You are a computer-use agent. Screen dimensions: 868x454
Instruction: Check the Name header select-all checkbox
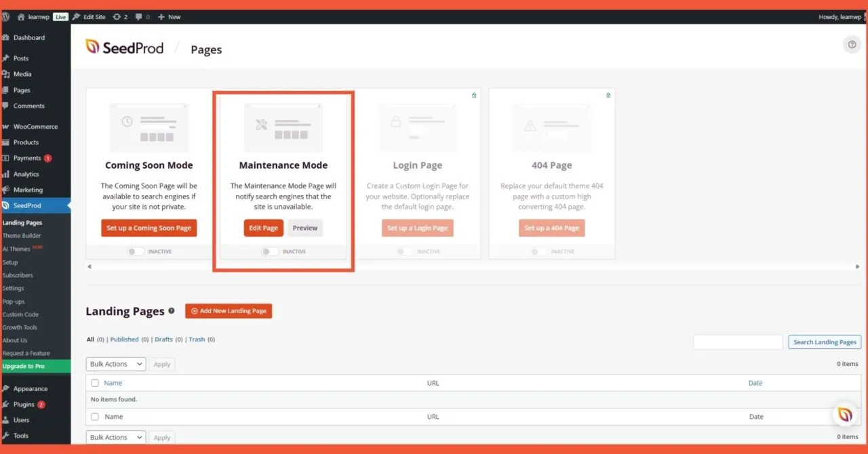click(x=94, y=383)
